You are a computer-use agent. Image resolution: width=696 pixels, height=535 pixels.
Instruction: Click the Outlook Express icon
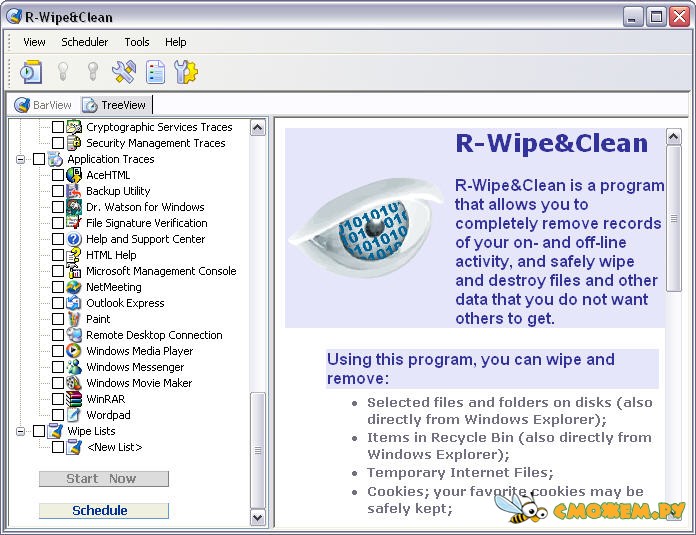pyautogui.click(x=74, y=303)
